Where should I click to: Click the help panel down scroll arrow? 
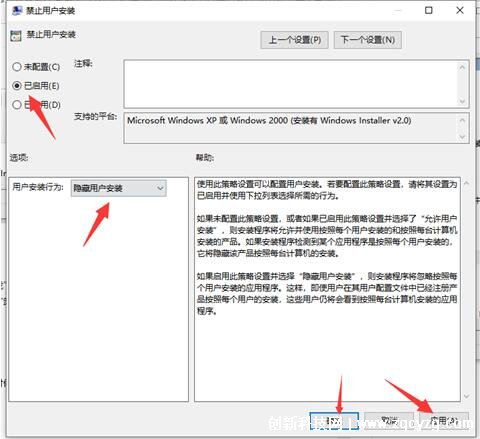[x=466, y=396]
